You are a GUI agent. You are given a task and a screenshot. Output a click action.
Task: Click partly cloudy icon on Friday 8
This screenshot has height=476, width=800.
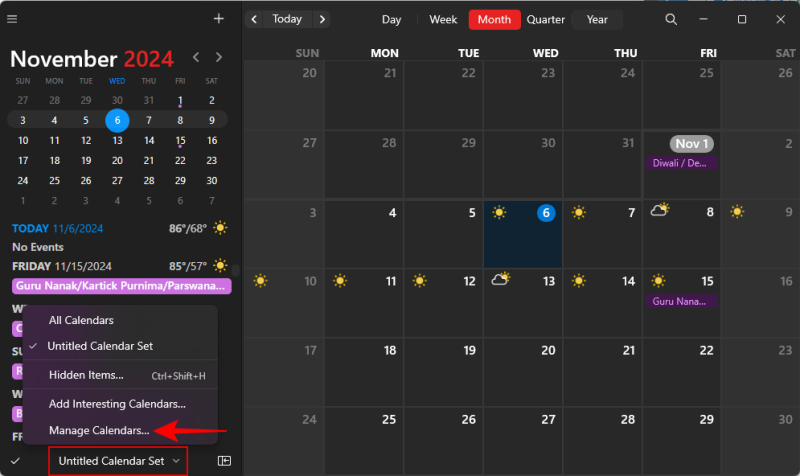(659, 211)
